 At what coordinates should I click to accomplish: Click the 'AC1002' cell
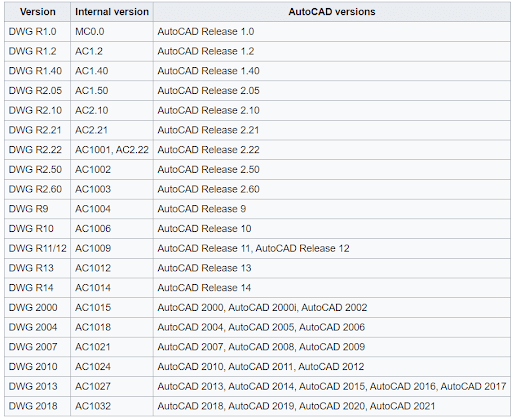pos(112,169)
